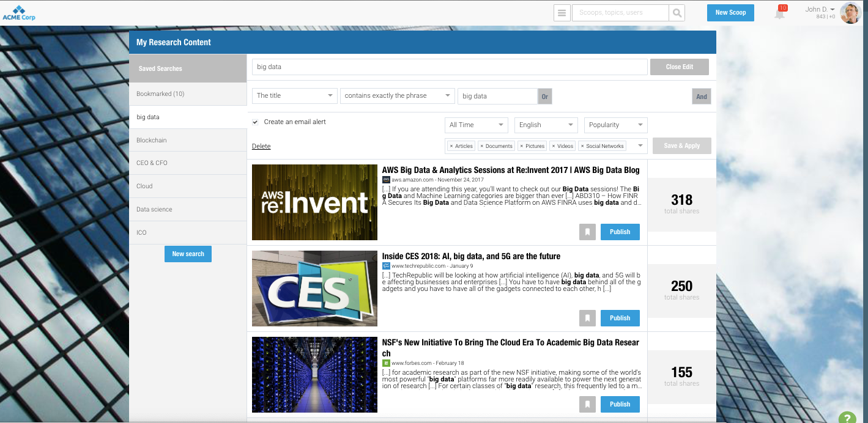Click the Close Edit button
Screen dimensions: 868x423
tap(680, 67)
